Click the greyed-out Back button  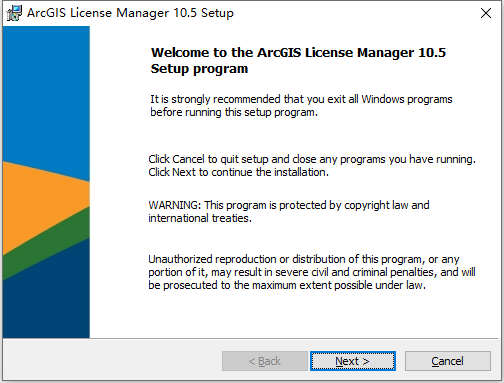point(265,361)
